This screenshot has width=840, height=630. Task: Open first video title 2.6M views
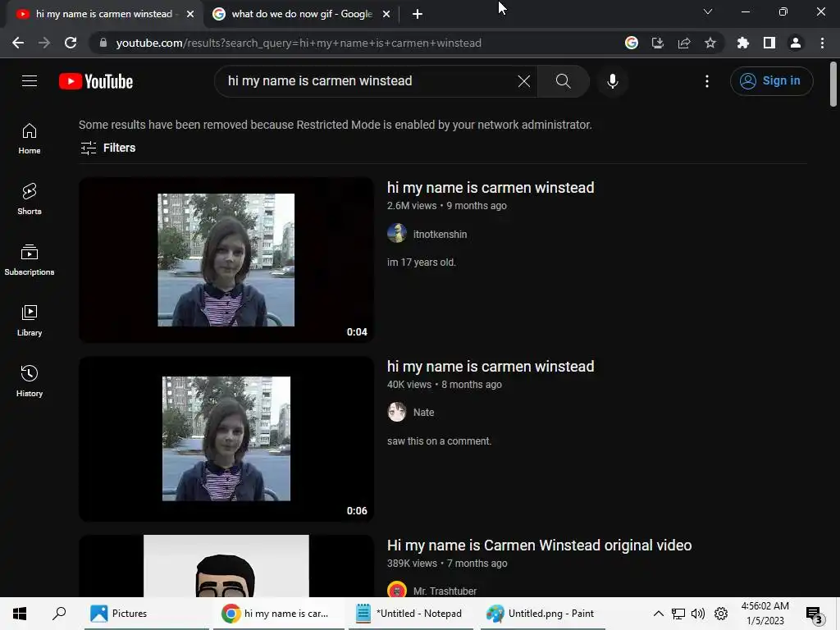(491, 188)
